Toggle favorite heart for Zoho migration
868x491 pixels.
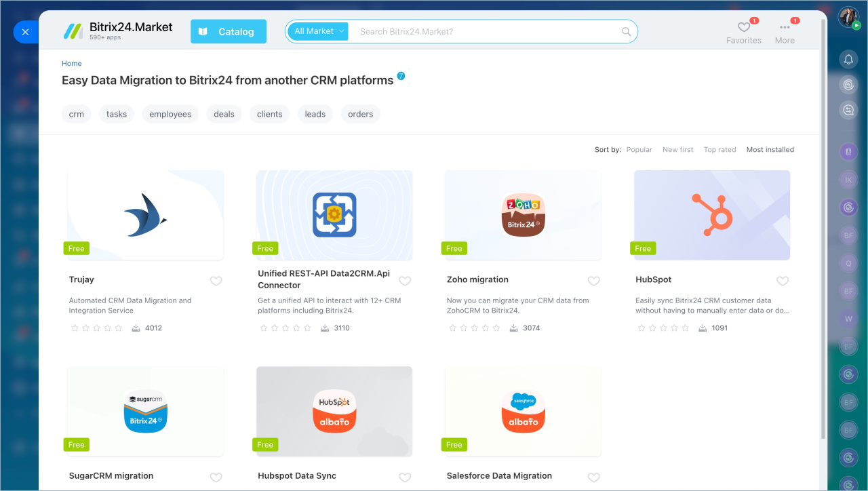[x=593, y=281]
